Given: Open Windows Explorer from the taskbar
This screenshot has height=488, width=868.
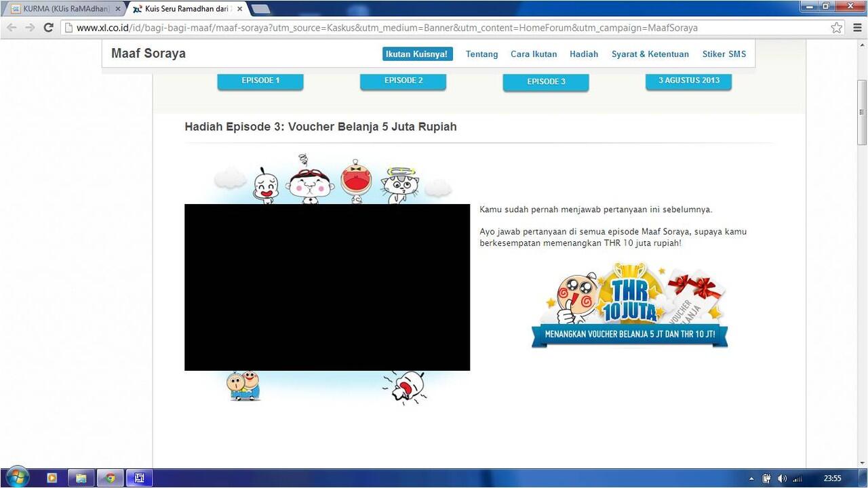Looking at the screenshot, I should 81,478.
